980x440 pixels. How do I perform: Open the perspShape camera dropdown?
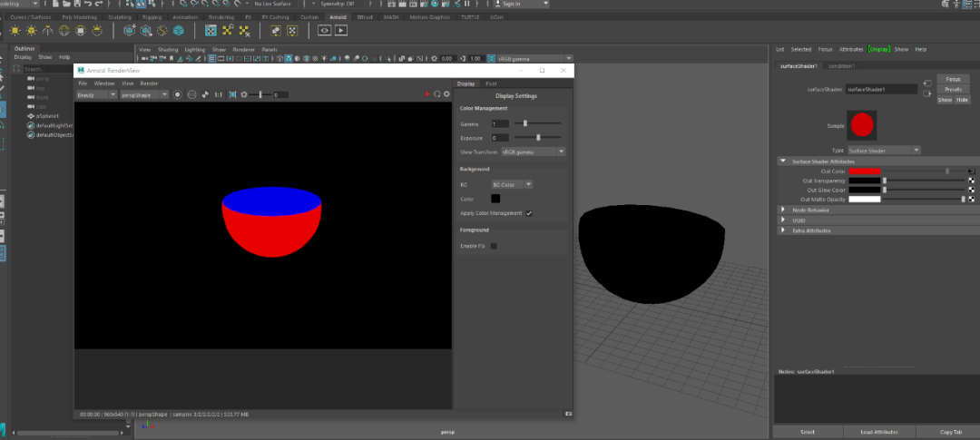[144, 95]
